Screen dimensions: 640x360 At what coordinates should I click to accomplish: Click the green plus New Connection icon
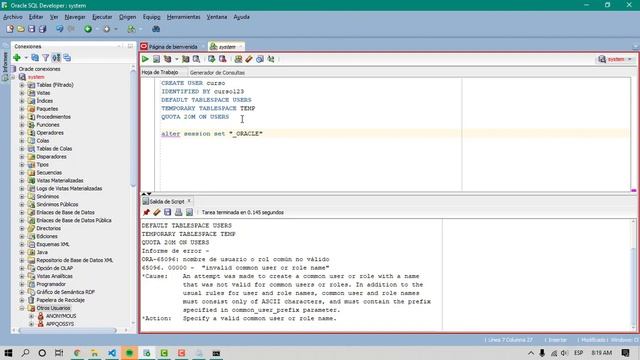pyautogui.click(x=17, y=58)
